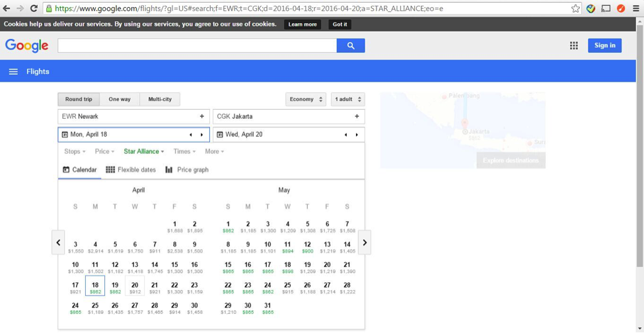Move return date one day later
Screen dimensions: 644x333
pos(357,135)
